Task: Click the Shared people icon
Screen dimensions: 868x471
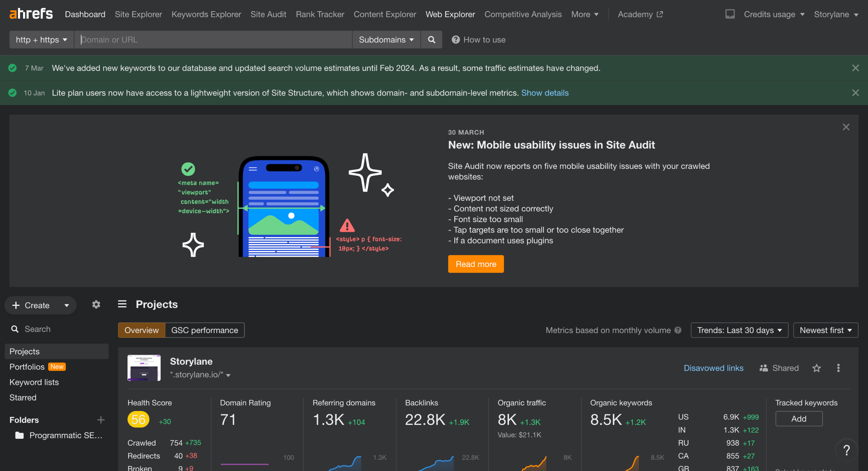Action: [764, 368]
